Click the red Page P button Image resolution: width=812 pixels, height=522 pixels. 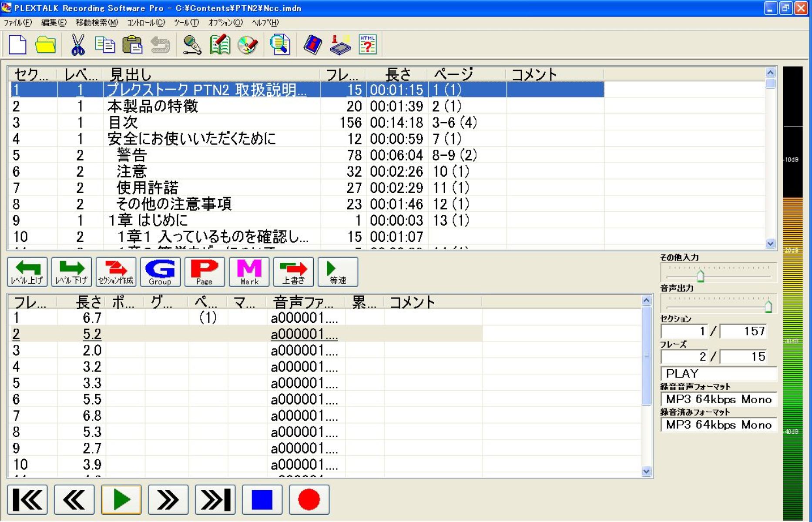(x=205, y=272)
